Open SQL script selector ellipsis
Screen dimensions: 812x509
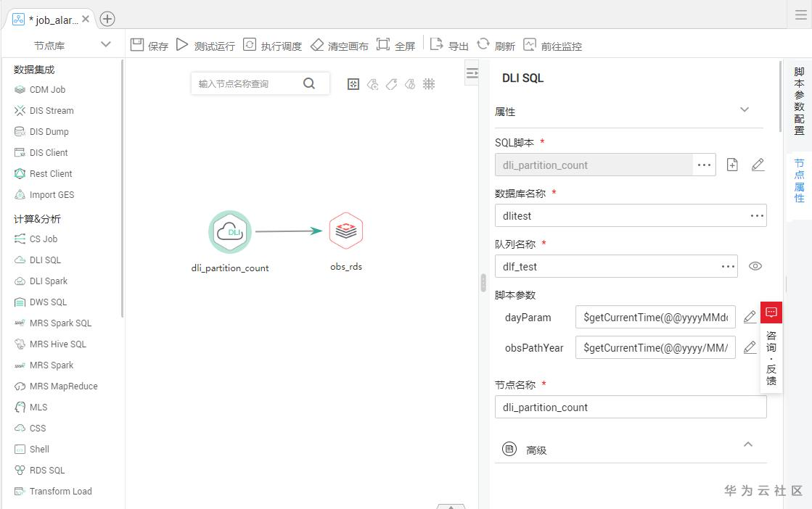(705, 165)
